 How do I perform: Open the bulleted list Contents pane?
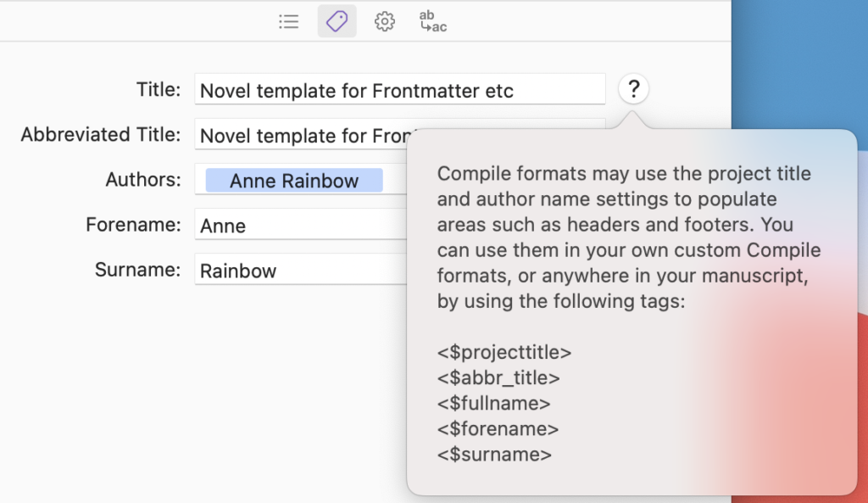tap(288, 21)
